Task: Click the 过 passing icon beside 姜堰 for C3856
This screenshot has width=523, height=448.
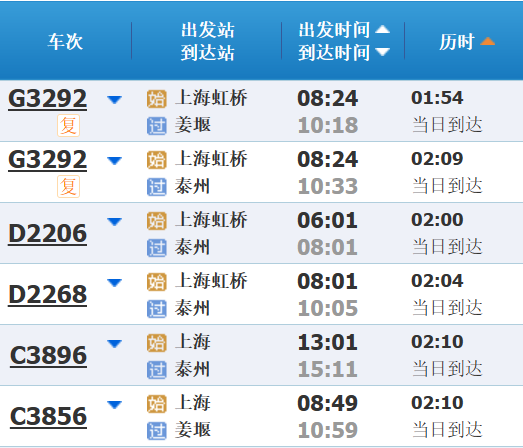Action: tap(156, 431)
